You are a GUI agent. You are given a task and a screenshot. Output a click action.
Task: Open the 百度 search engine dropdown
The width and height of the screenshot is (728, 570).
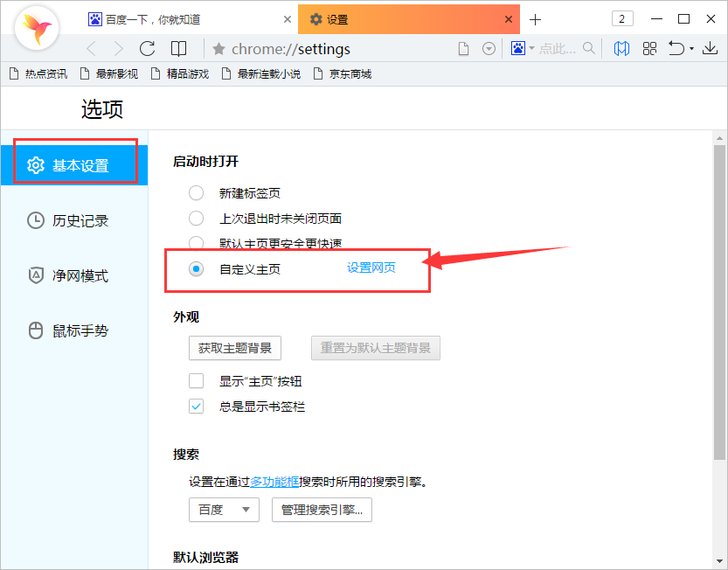[224, 510]
